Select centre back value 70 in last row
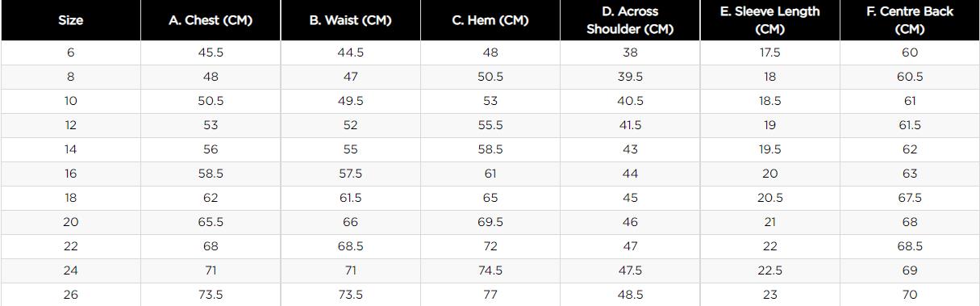The height and width of the screenshot is (306, 980). point(910,295)
